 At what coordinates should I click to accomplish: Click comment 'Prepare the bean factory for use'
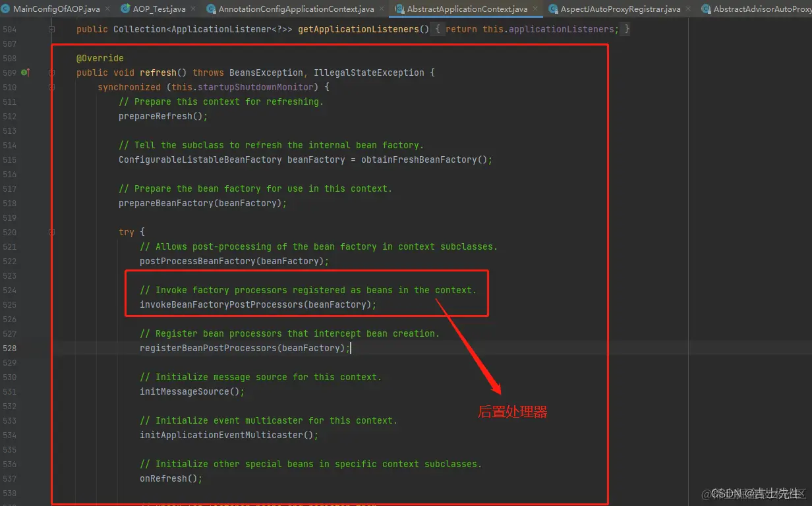coord(256,188)
